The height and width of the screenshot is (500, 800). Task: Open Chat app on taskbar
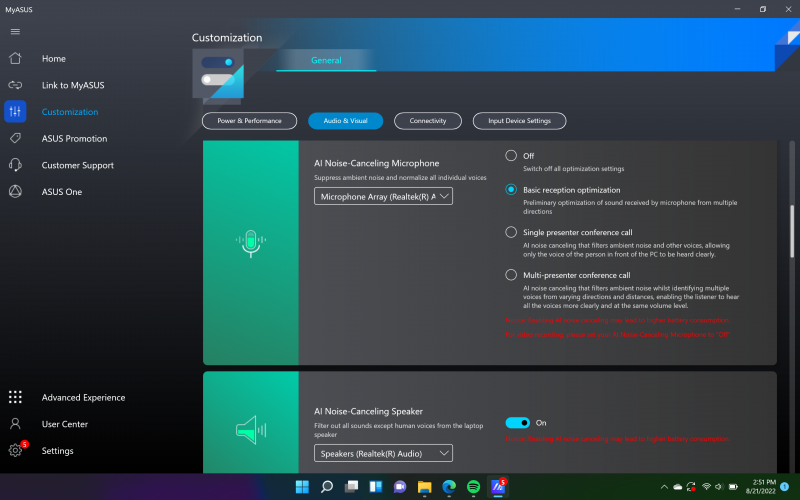(x=400, y=487)
